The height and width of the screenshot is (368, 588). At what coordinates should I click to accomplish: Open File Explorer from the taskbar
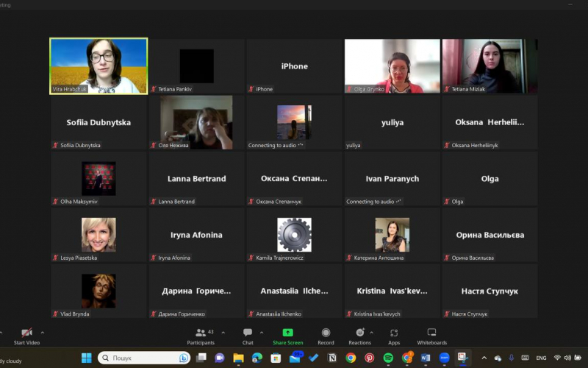point(238,358)
